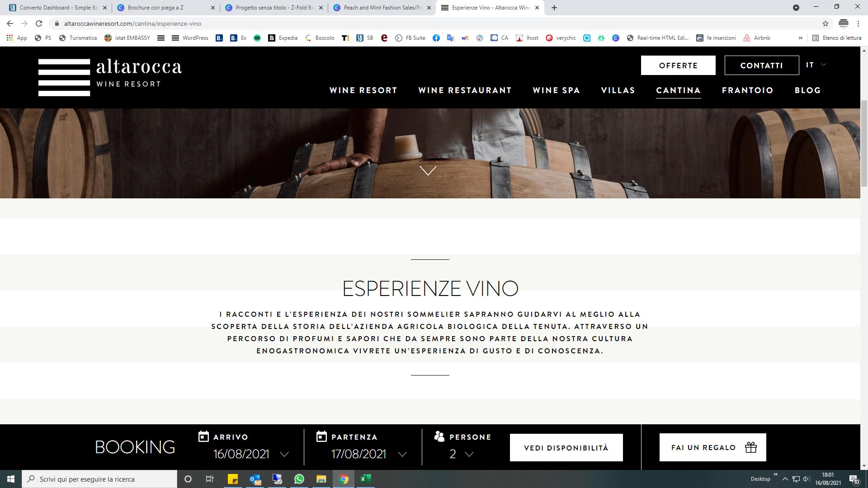
Task: Open the Contatti button
Action: pyautogui.click(x=762, y=66)
